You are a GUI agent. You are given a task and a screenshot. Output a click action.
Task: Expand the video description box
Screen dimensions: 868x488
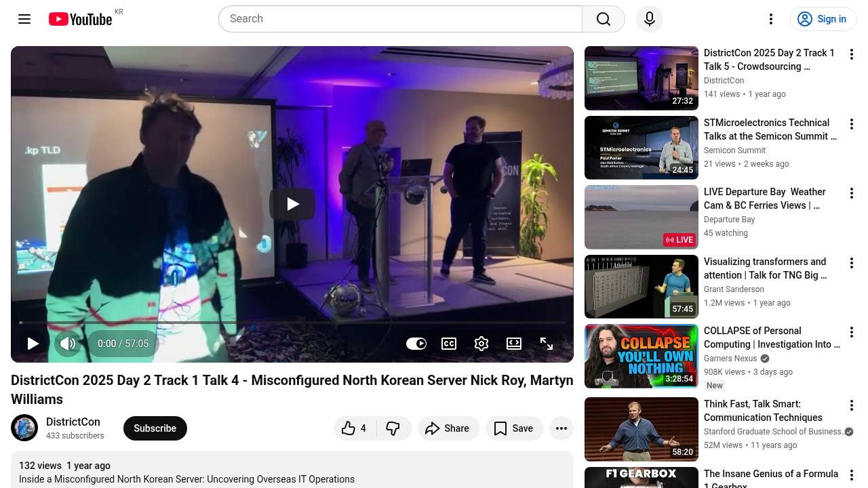pyautogui.click(x=292, y=471)
